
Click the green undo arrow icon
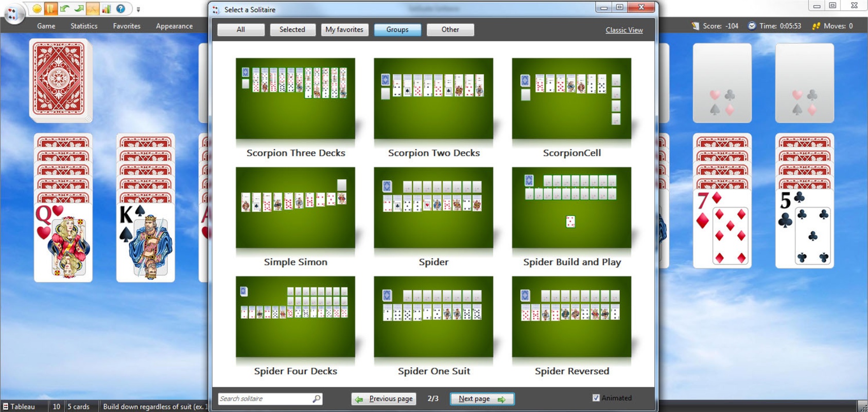pos(64,9)
